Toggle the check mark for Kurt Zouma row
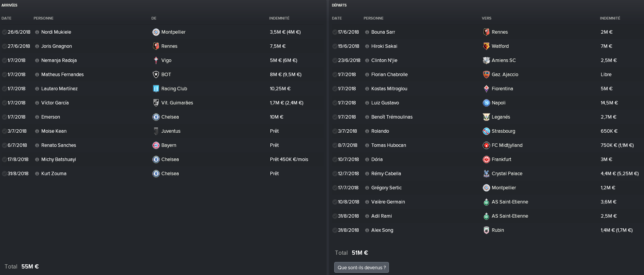Viewport: 644px width, 275px height. (4, 174)
